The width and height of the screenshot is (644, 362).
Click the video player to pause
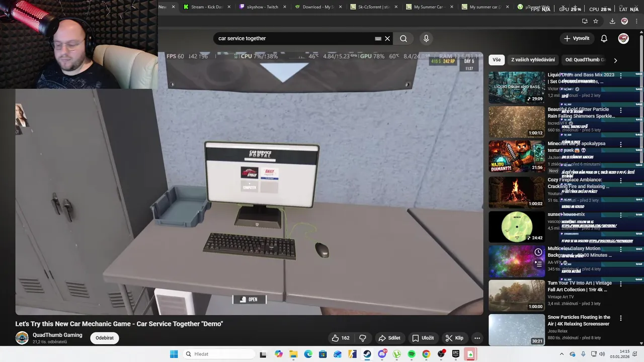pyautogui.click(x=249, y=184)
